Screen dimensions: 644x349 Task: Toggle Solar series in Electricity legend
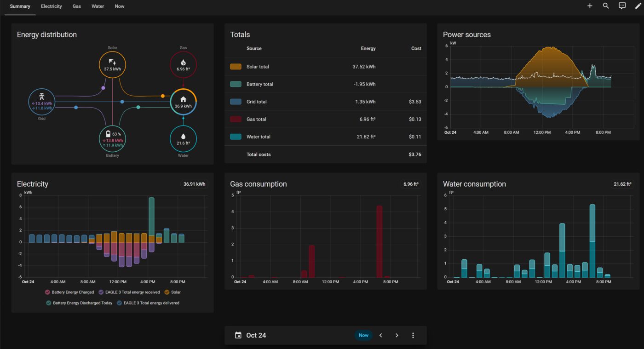tap(172, 292)
